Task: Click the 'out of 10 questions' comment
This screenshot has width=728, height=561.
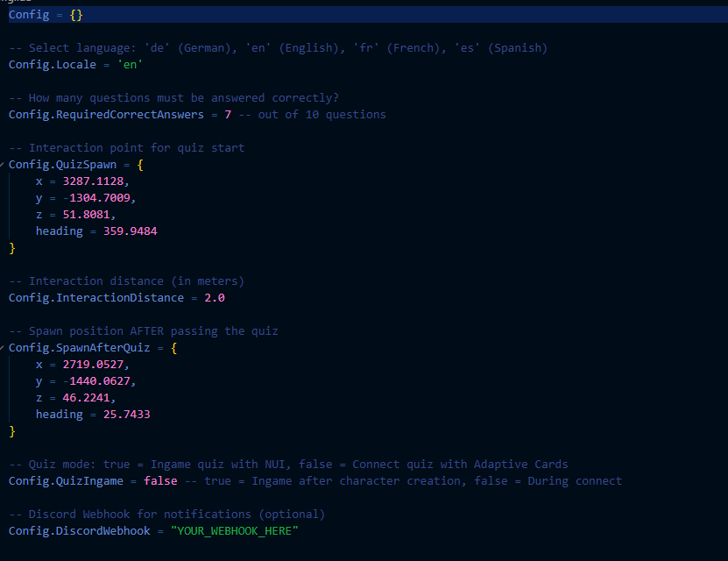Action: pos(313,115)
